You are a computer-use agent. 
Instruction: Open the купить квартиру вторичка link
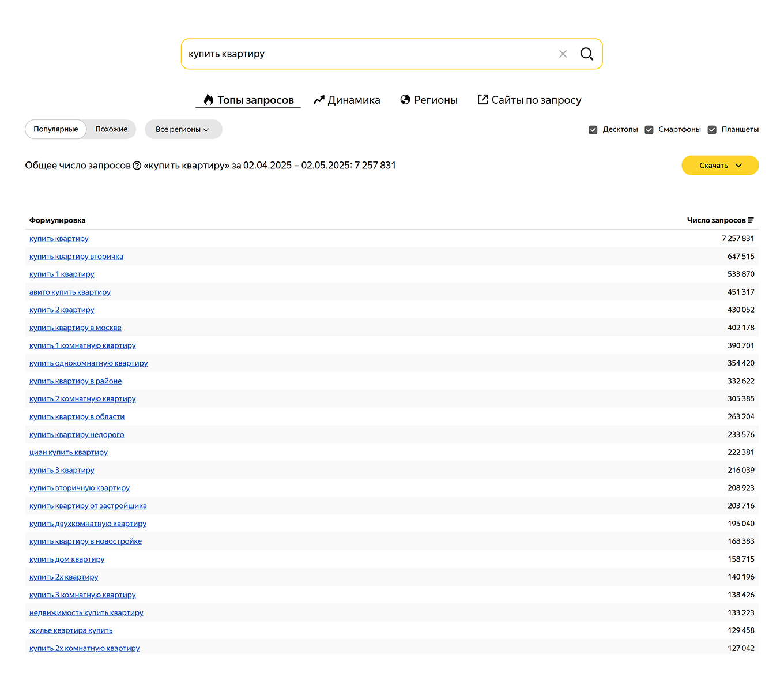(76, 257)
